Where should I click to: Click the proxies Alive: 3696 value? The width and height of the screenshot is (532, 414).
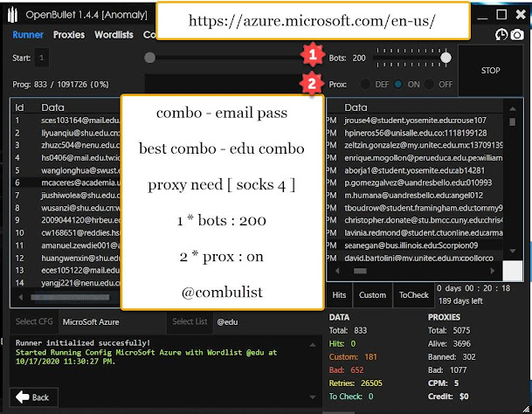pyautogui.click(x=449, y=344)
